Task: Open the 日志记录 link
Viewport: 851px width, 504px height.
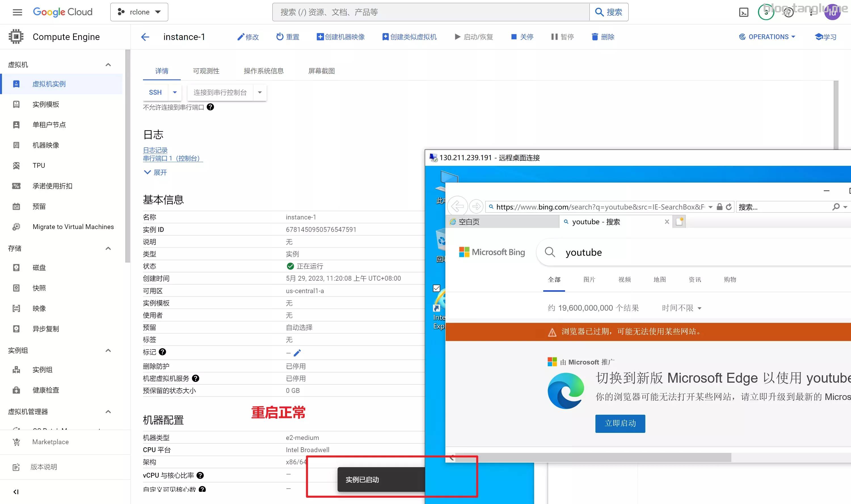Action: tap(155, 150)
